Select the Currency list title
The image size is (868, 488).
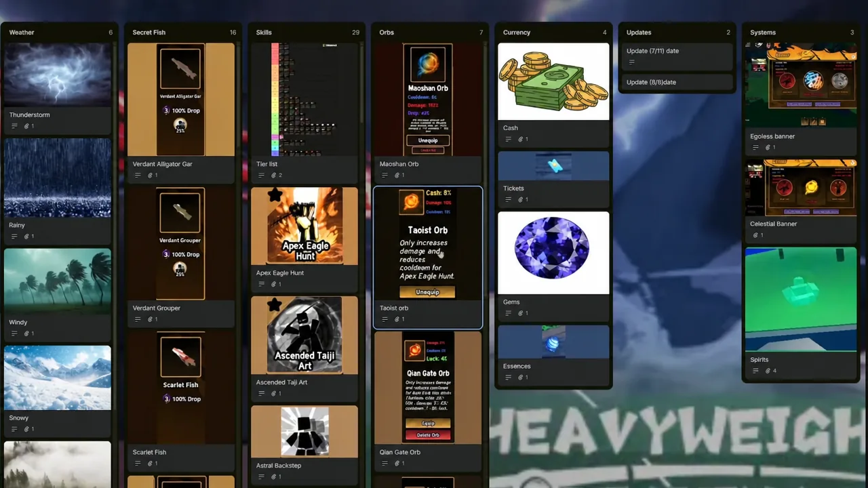point(517,33)
